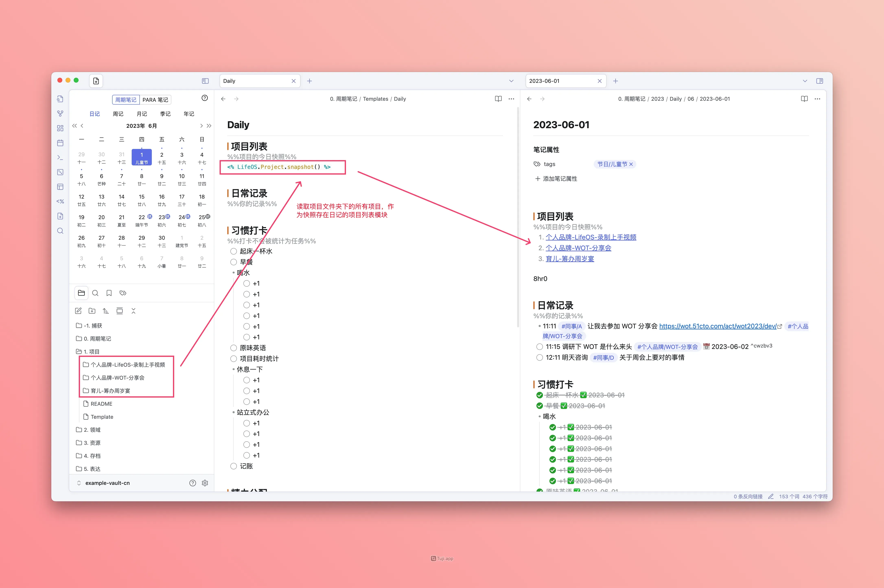Toggle reading view on the 2023-06-01 note
Image resolution: width=884 pixels, height=588 pixels.
click(x=804, y=99)
